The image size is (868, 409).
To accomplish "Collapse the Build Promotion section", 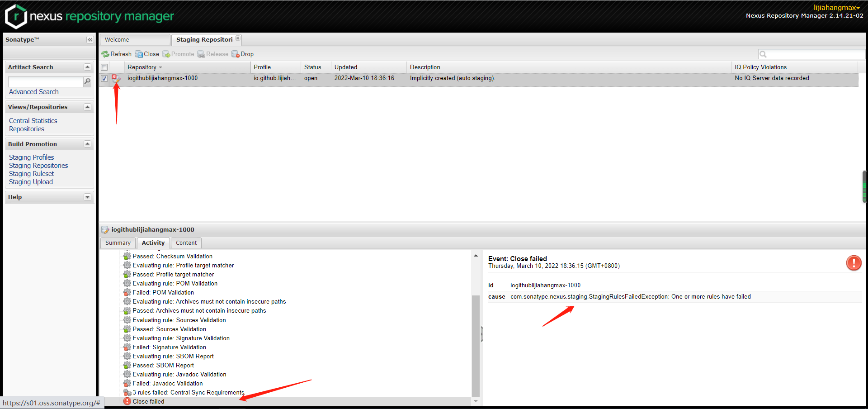I will (x=87, y=144).
